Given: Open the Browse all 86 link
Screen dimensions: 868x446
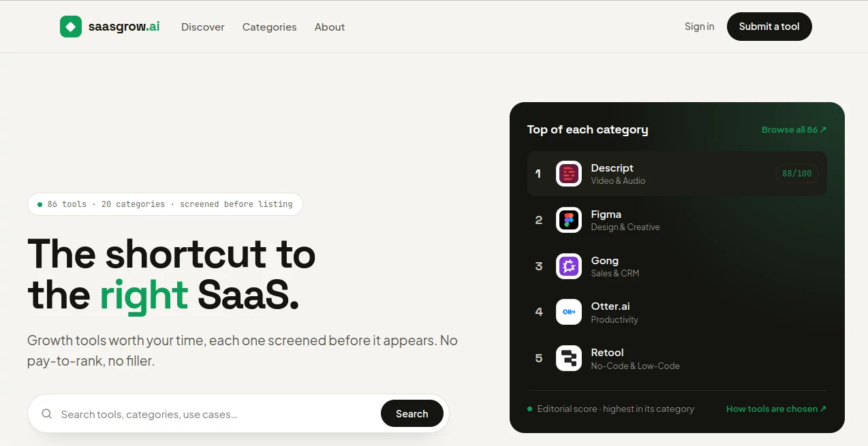Looking at the screenshot, I should (x=794, y=129).
